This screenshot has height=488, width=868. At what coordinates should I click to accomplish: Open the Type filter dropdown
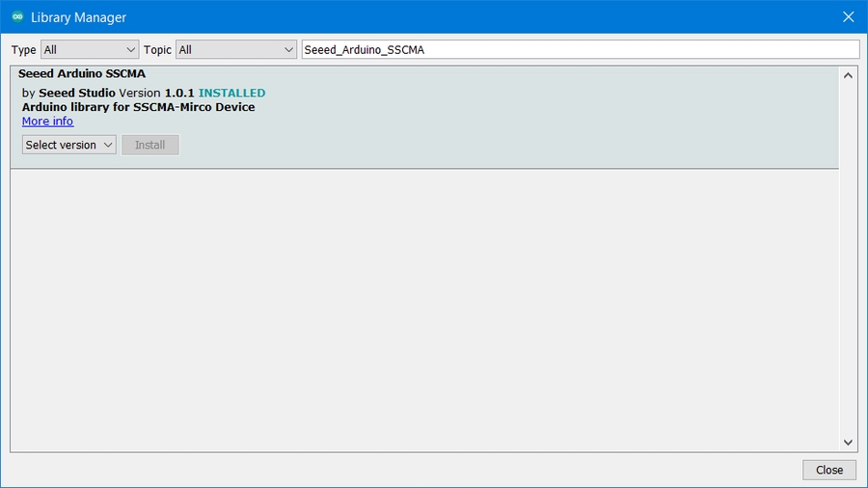pos(90,49)
